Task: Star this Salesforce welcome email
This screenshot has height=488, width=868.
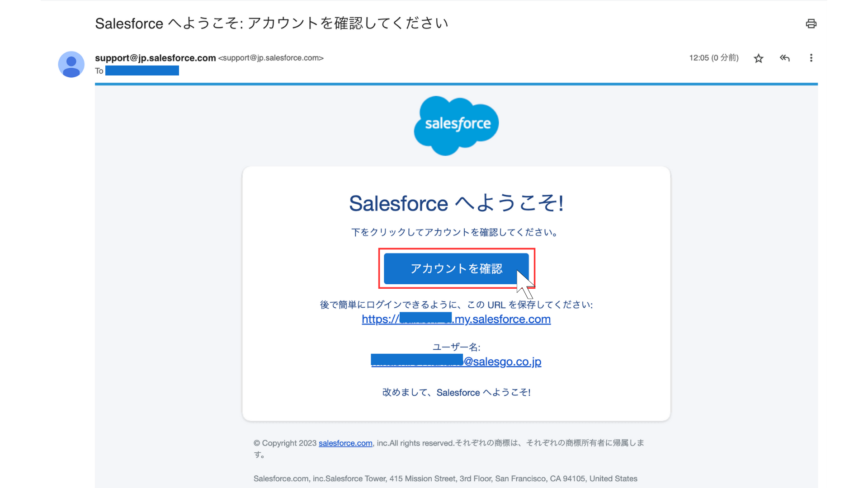Action: [x=759, y=58]
